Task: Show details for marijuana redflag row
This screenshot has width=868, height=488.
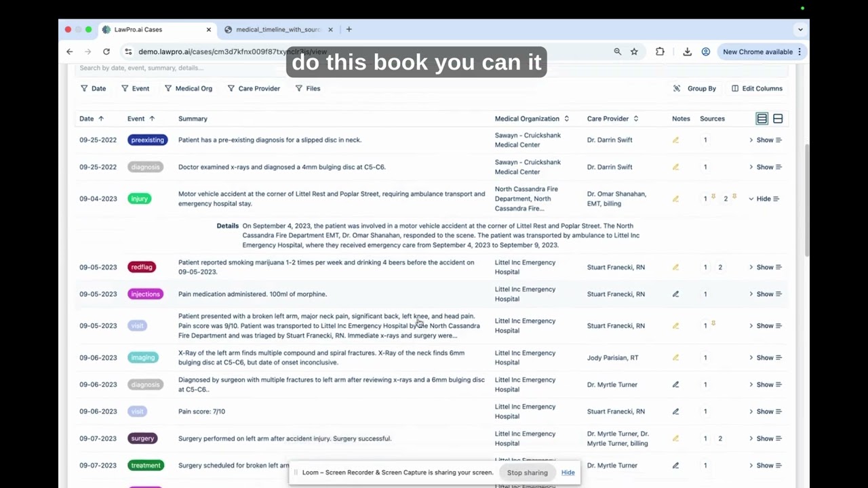Action: pyautogui.click(x=765, y=267)
